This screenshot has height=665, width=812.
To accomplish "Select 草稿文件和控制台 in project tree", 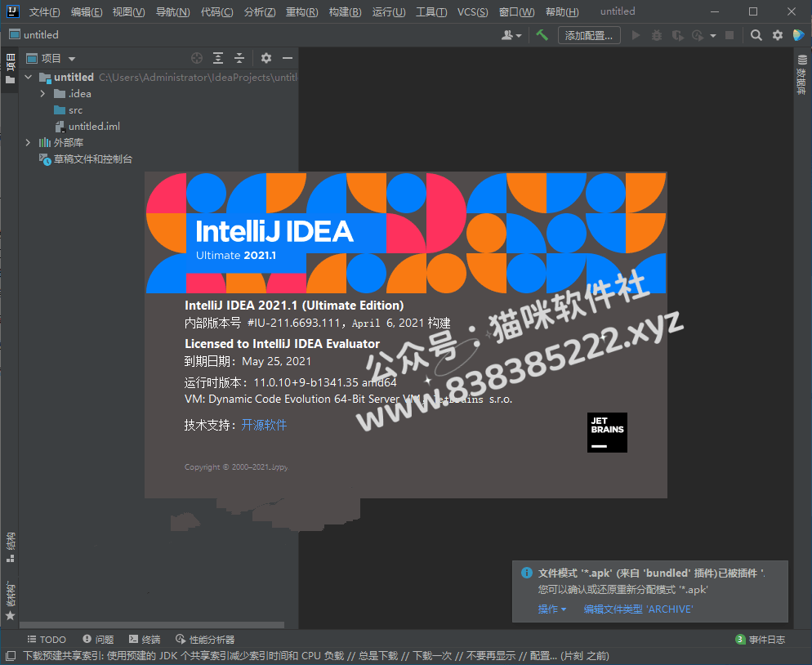I will coord(86,159).
